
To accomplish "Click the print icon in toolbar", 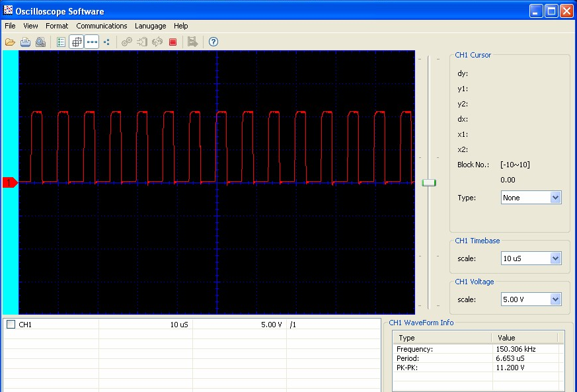I will coord(25,42).
